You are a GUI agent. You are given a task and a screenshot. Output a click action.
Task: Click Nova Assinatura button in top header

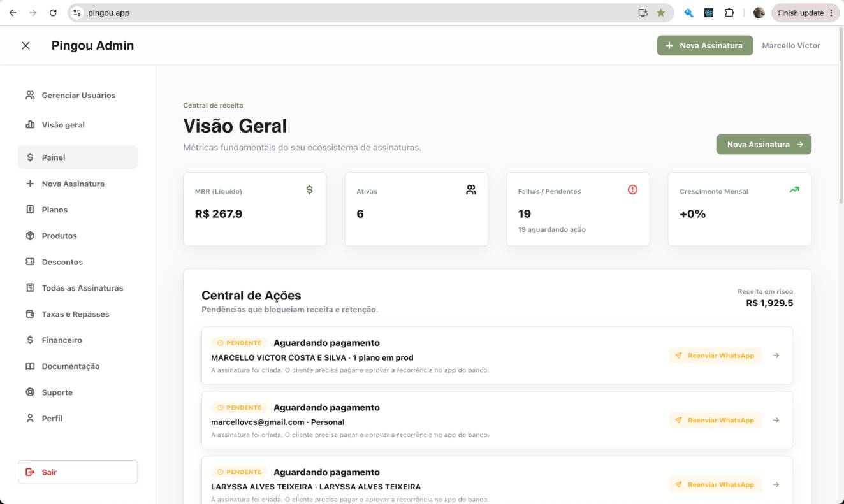pos(704,45)
